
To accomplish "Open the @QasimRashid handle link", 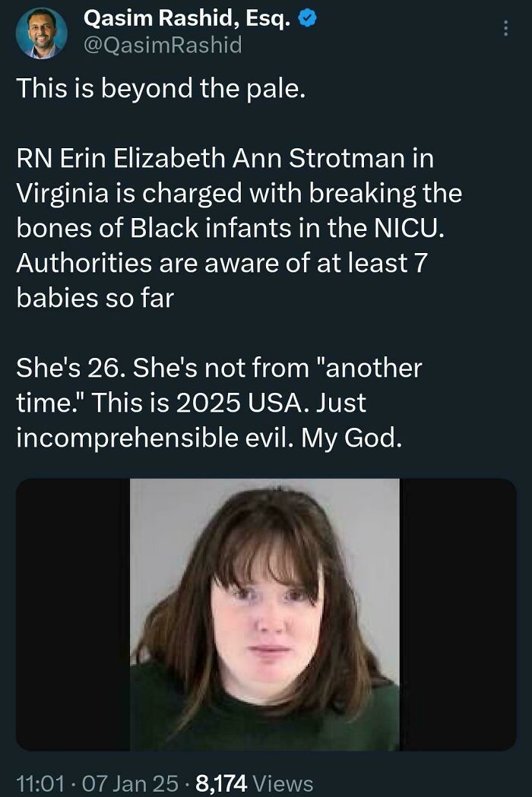I will [x=161, y=46].
